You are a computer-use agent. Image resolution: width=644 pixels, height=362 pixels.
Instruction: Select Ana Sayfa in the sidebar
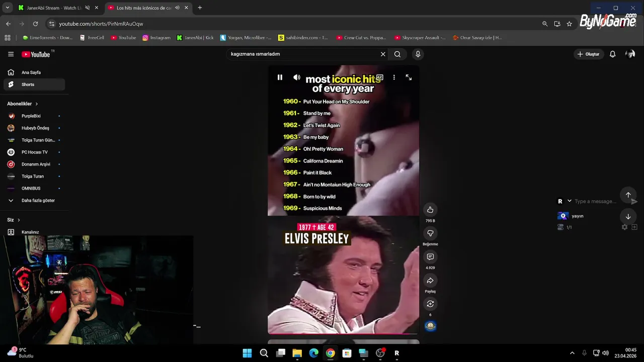[x=34, y=72]
